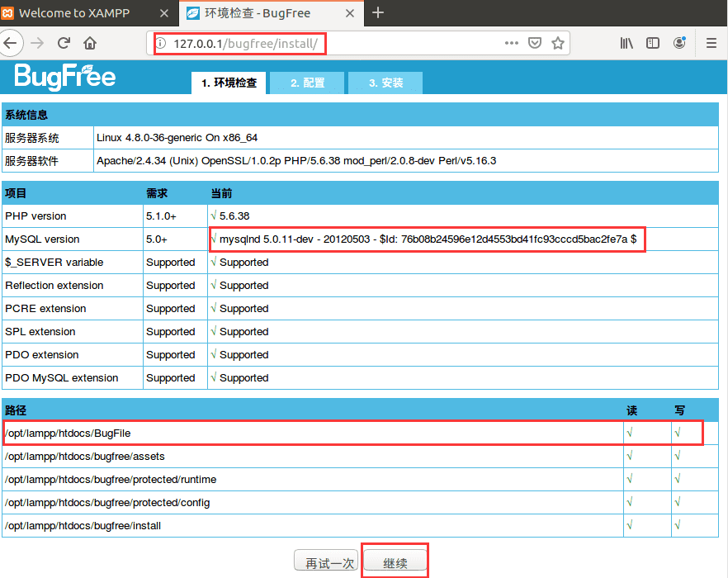The image size is (728, 578).
Task: Click the browser Back arrow button
Action: (10, 43)
